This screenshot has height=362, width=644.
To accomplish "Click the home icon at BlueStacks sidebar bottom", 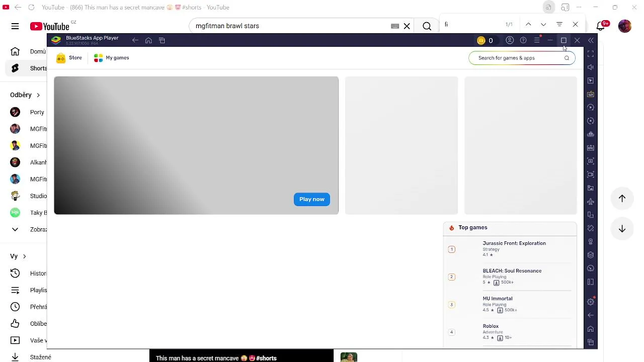I will pyautogui.click(x=591, y=329).
